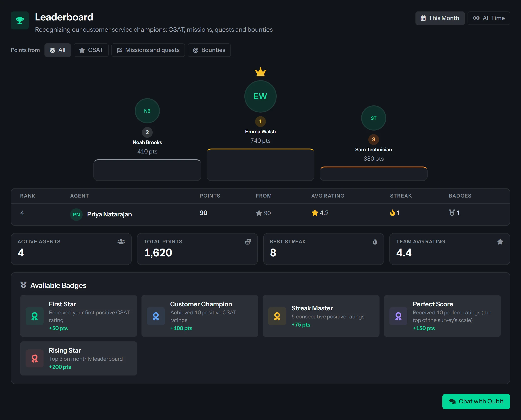Open the Perfect Score badge title
521x420 pixels.
[x=433, y=304]
